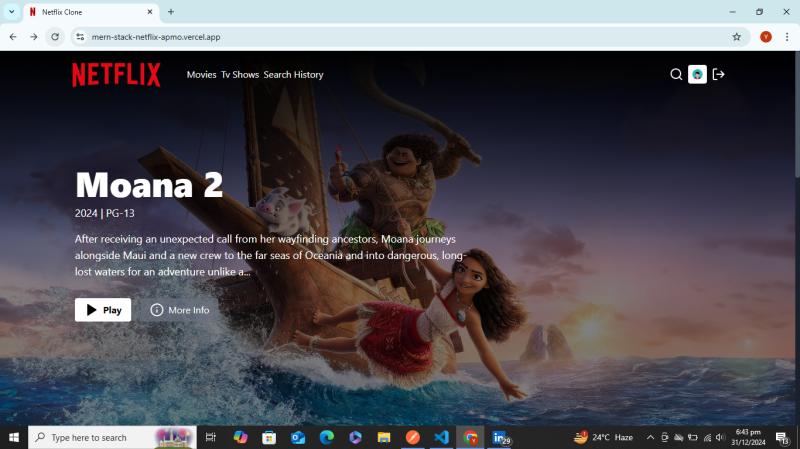Switch to Tv Shows
Viewport: 800px width, 449px height.
pos(240,75)
